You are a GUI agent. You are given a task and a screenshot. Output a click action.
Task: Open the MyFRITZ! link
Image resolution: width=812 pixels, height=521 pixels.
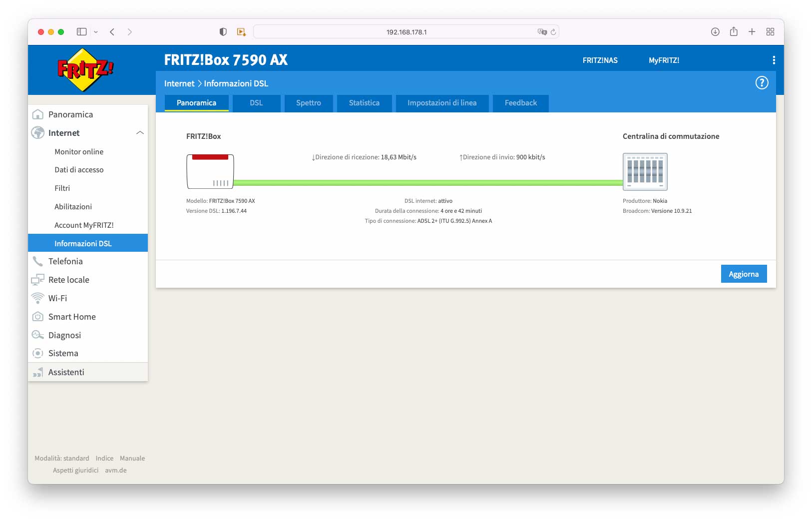[x=664, y=60]
